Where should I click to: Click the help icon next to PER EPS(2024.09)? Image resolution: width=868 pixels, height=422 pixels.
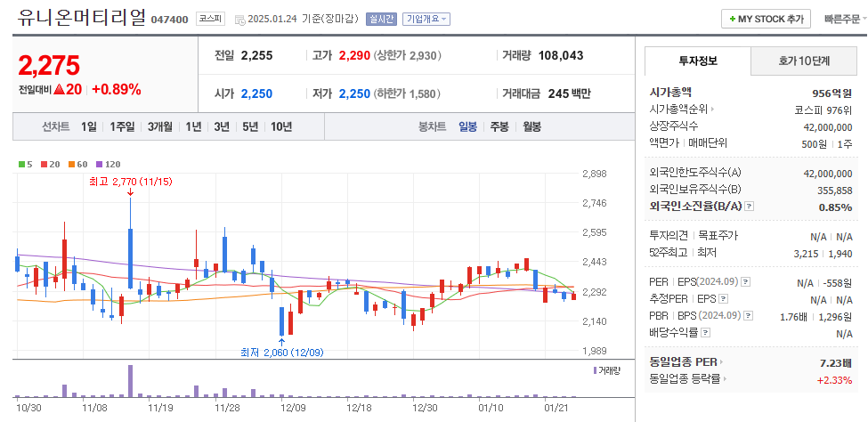click(746, 282)
